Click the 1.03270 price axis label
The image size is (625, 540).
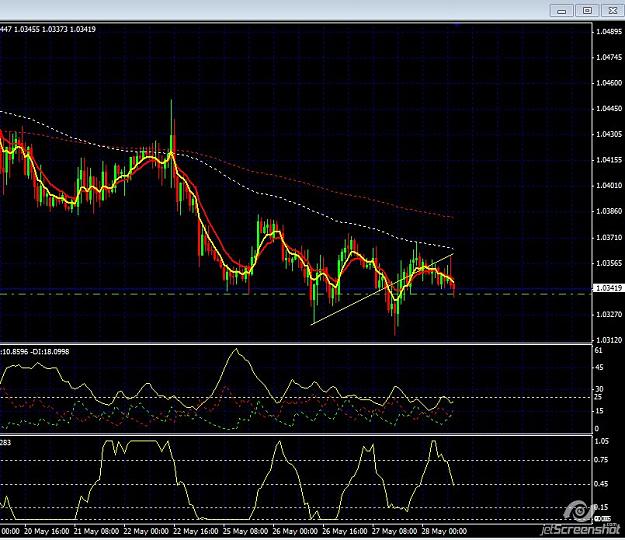pos(609,314)
